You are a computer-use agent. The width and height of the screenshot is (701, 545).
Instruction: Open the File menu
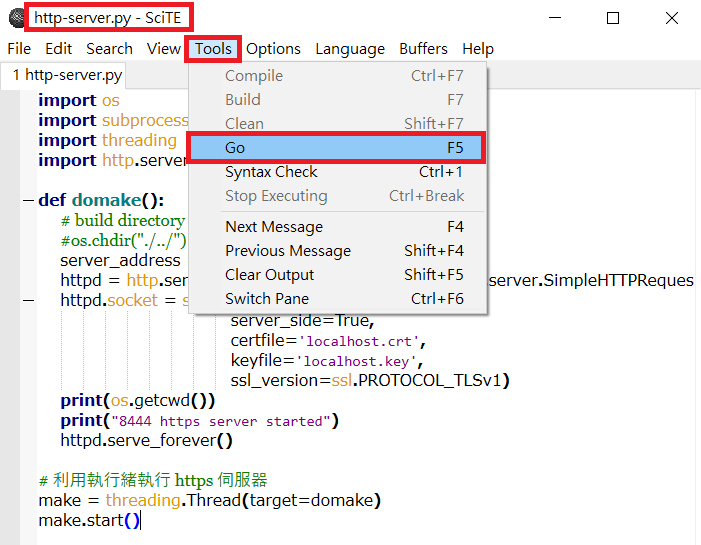point(19,49)
